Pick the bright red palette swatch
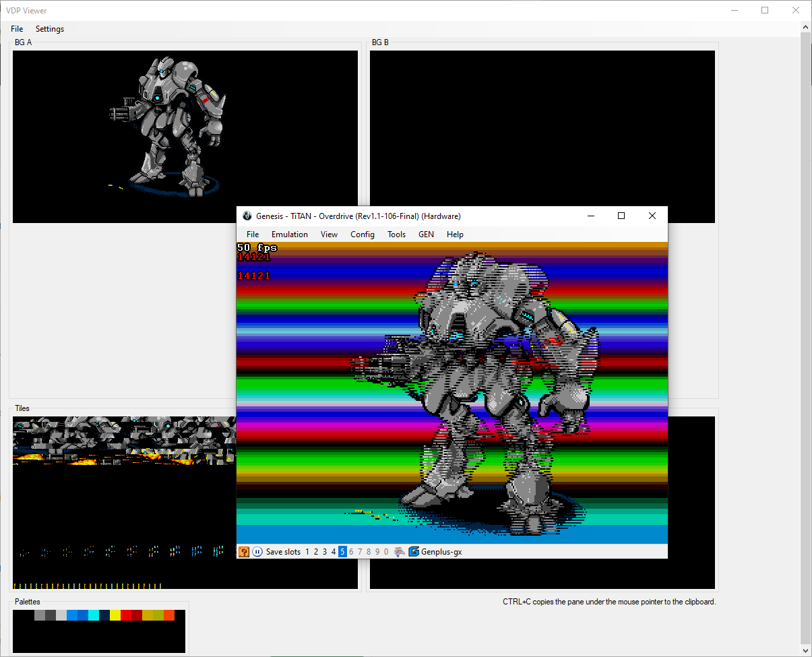 tap(126, 615)
